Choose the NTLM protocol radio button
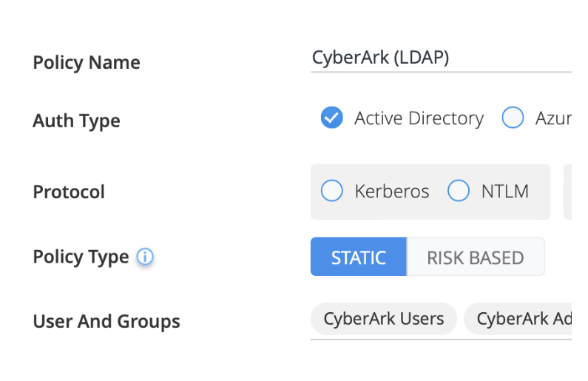Viewport: 588px width, 381px height. [x=459, y=192]
